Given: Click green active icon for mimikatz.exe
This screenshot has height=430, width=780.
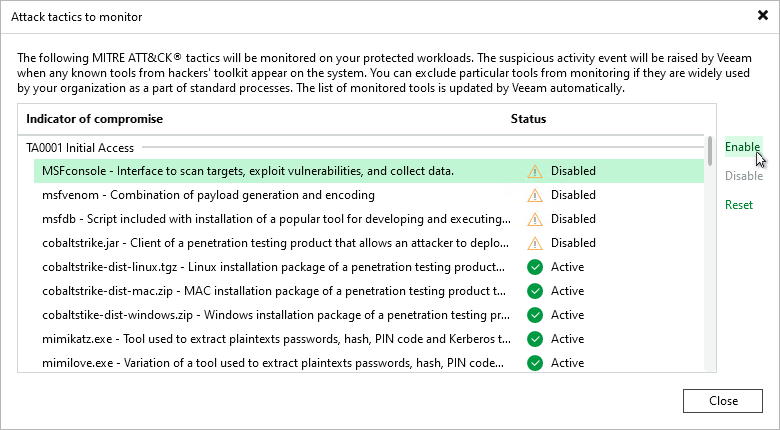Looking at the screenshot, I should pos(535,339).
